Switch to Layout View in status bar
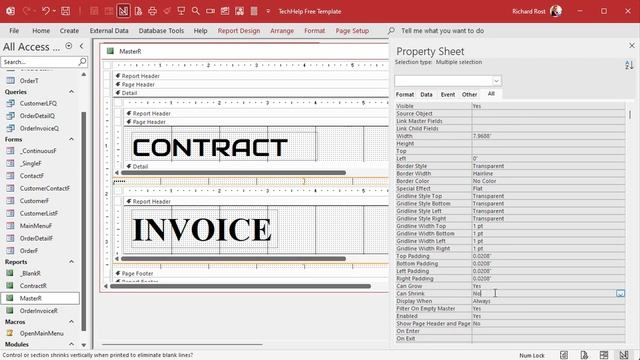640x360 pixels. pos(604,355)
